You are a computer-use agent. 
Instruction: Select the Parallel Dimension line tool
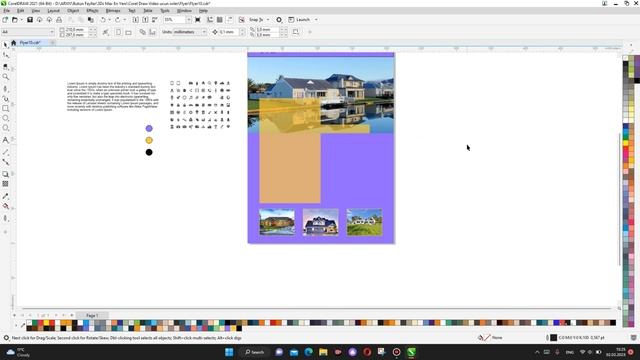[x=5, y=152]
